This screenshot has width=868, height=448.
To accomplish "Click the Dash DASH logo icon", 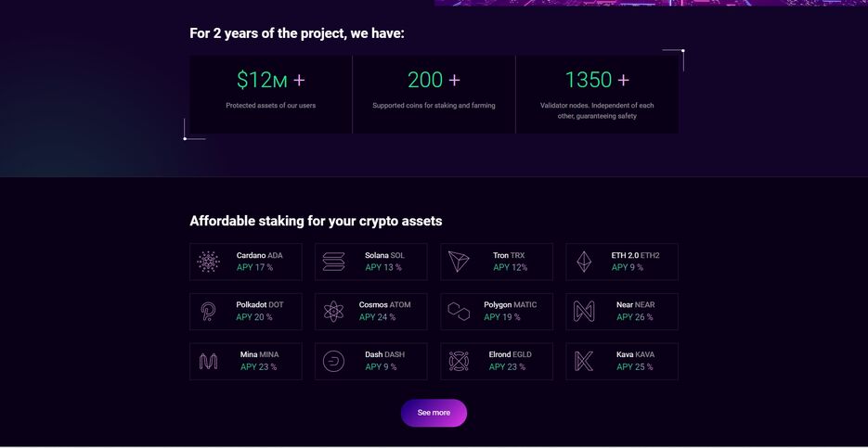I will click(333, 362).
